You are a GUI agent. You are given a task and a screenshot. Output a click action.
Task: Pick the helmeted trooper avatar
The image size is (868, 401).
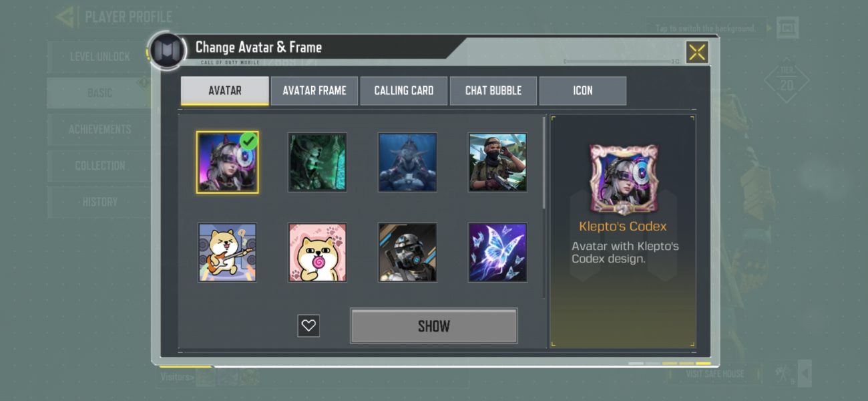click(x=407, y=252)
